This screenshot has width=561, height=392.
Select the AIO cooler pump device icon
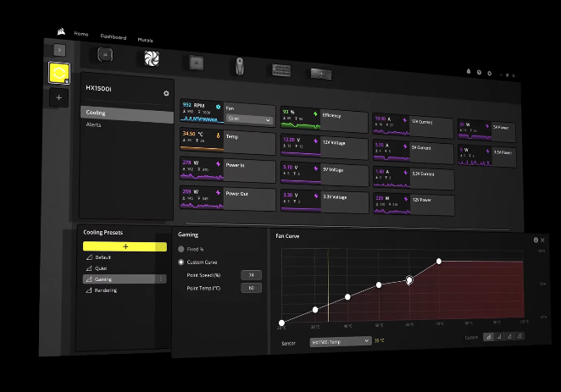pyautogui.click(x=105, y=55)
